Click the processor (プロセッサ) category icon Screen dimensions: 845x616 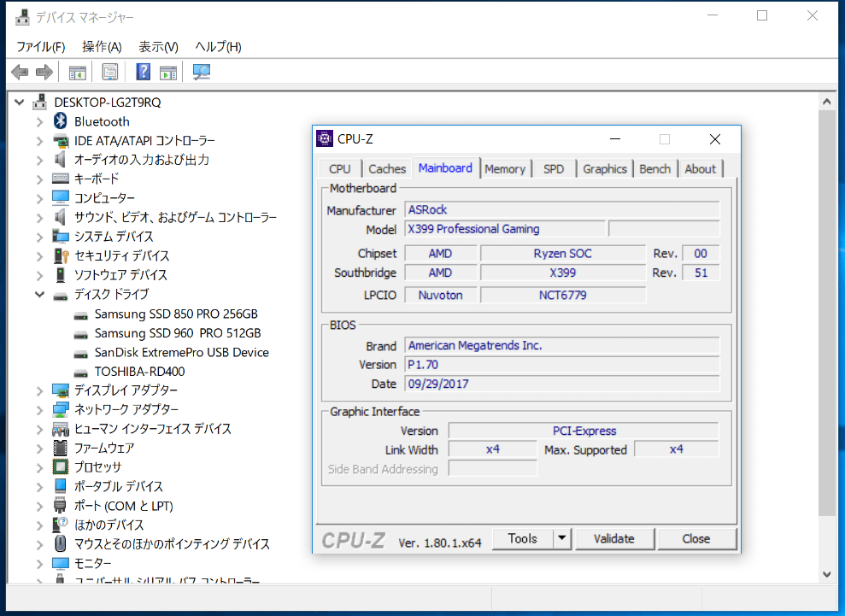[x=61, y=466]
